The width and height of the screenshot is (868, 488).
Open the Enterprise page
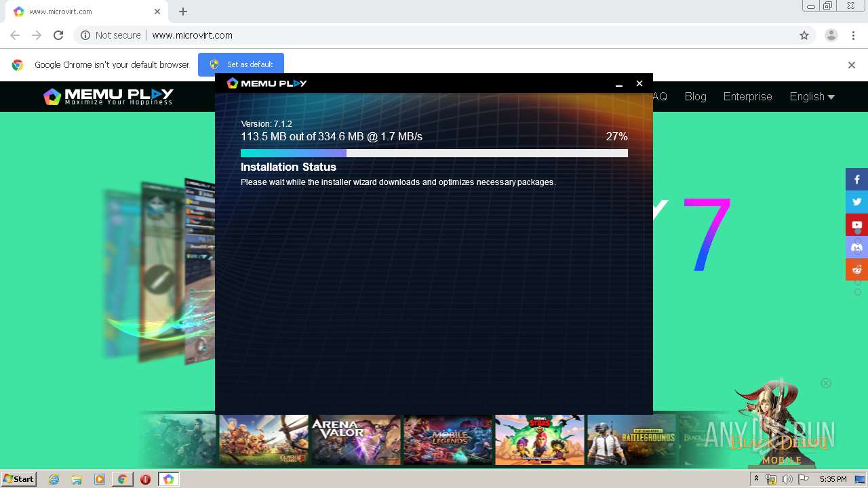747,96
